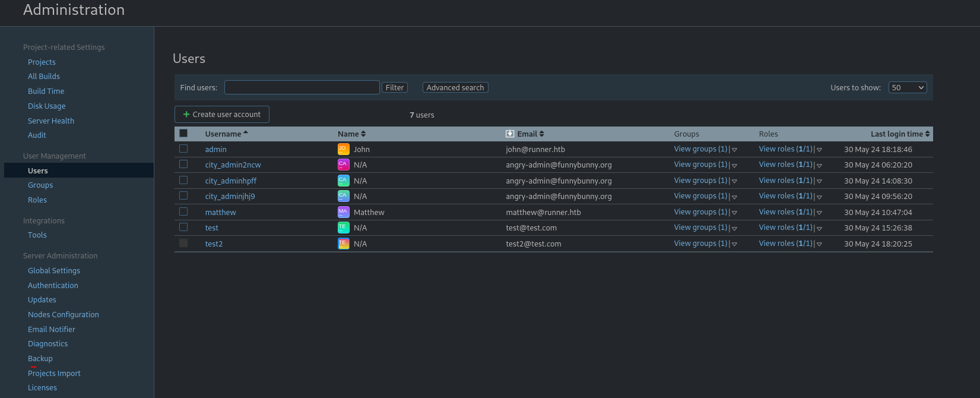Screen dimensions: 980x398
Task: Toggle the select-all users checkbox in header
Action: pyautogui.click(x=183, y=133)
